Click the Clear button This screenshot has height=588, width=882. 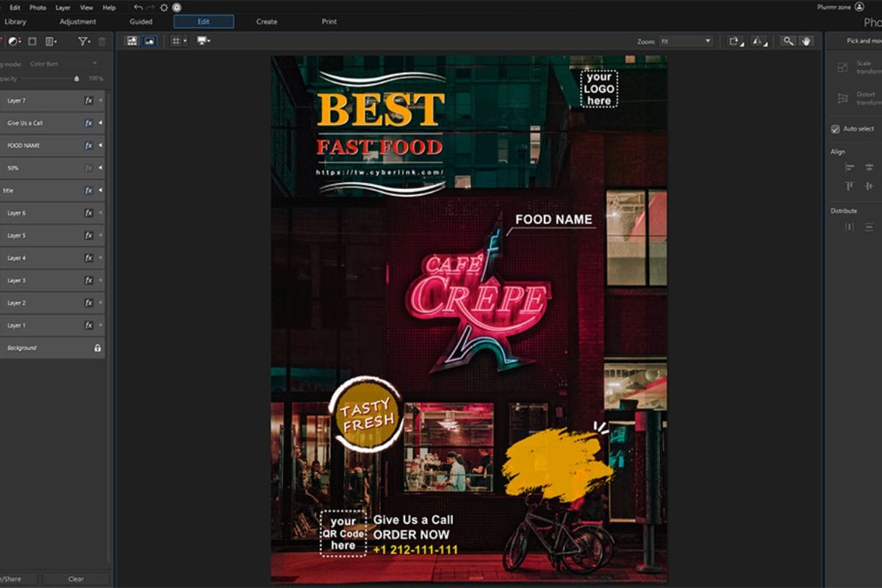76,579
